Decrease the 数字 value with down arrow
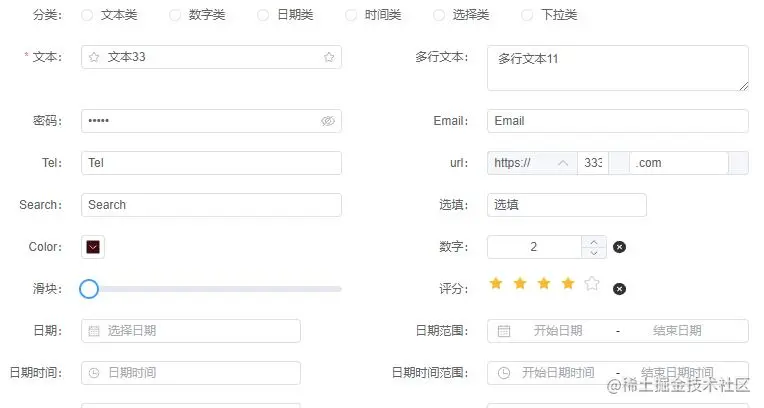The width and height of the screenshot is (764, 408). (594, 253)
